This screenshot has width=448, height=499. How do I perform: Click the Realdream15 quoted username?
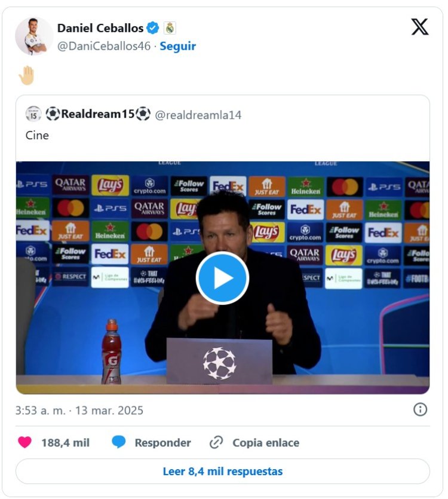click(x=98, y=114)
